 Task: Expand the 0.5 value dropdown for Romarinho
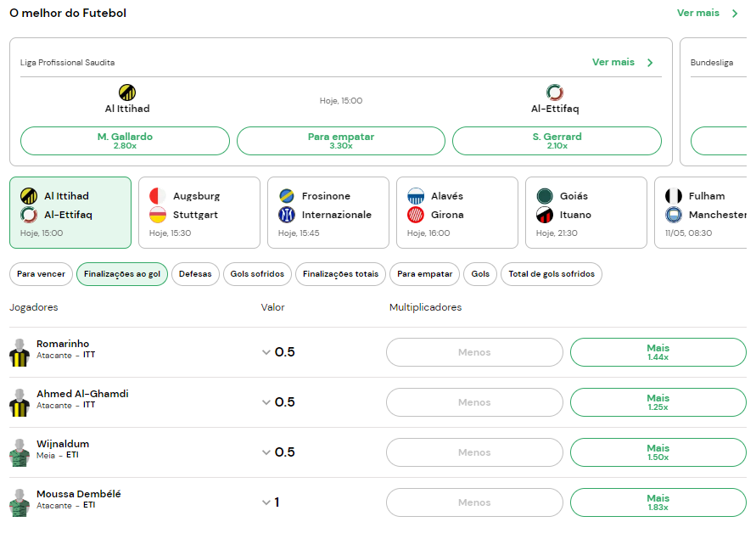click(266, 352)
